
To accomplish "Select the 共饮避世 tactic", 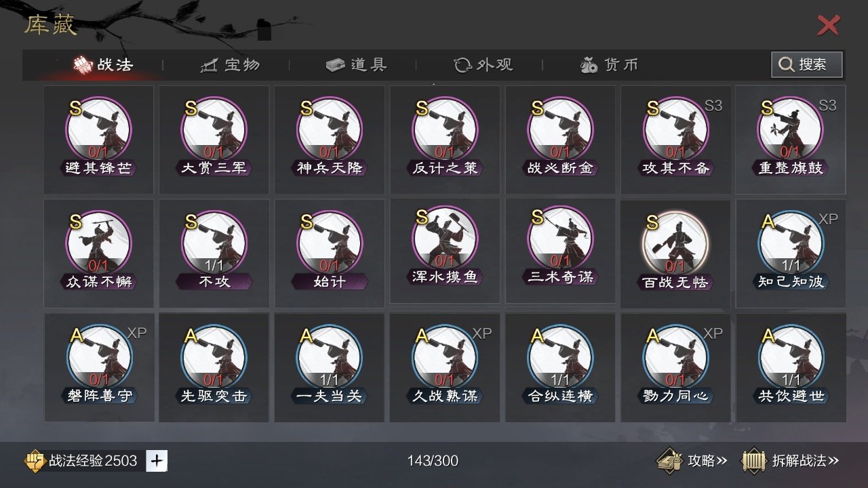I will [x=791, y=367].
